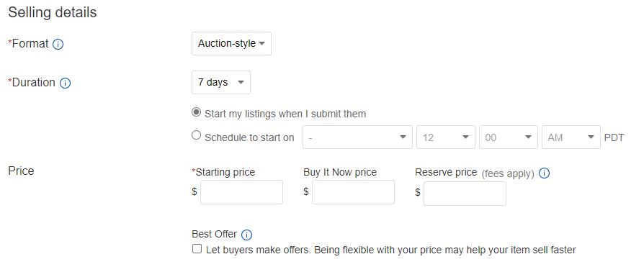Expand the 7 days duration dropdown

click(221, 83)
